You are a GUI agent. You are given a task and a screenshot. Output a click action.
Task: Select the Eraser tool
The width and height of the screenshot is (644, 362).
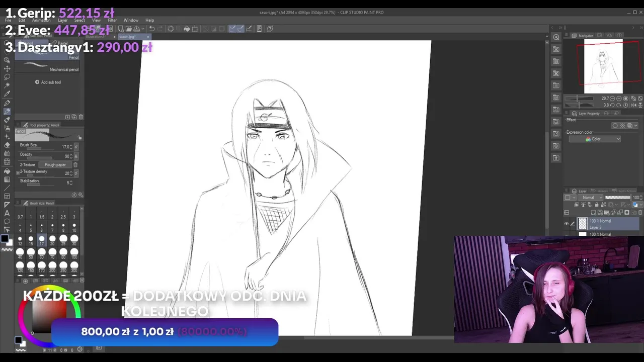coord(7,145)
